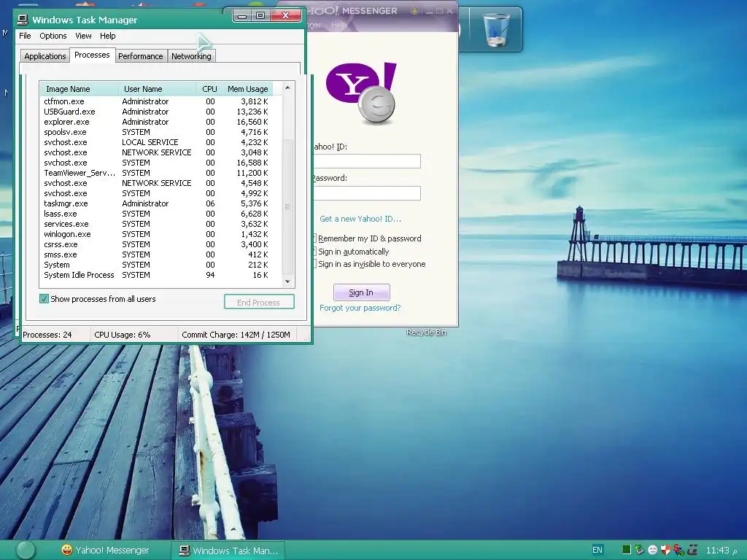
Task: Open the View menu
Action: pyautogui.click(x=83, y=36)
